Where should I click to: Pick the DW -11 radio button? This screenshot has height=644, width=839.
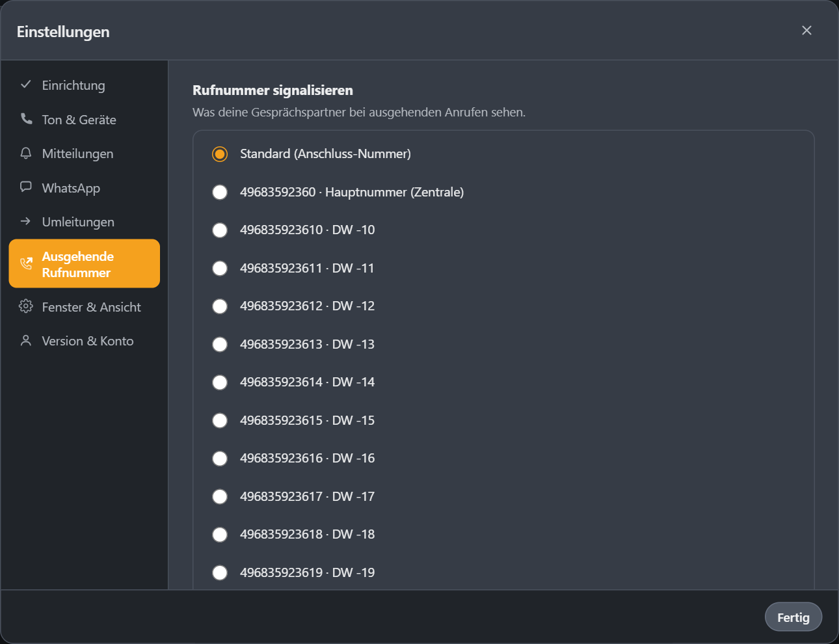220,268
